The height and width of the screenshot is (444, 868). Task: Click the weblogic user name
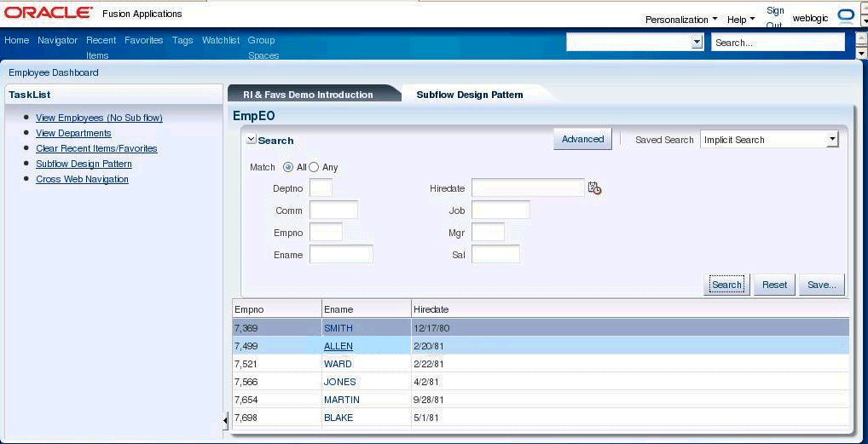810,18
